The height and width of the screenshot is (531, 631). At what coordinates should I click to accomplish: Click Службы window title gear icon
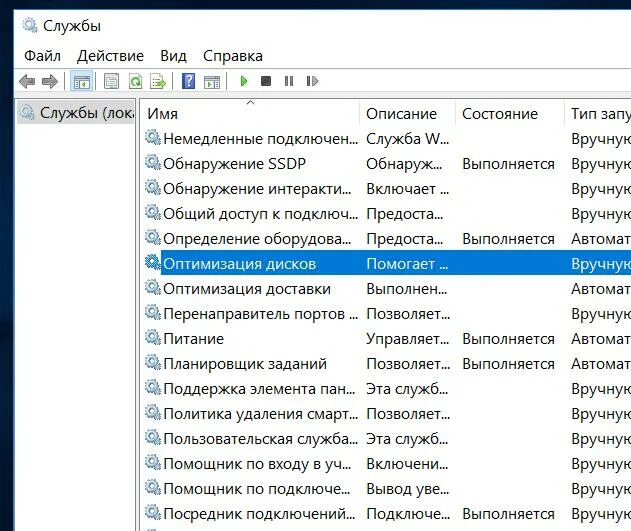pos(29,25)
